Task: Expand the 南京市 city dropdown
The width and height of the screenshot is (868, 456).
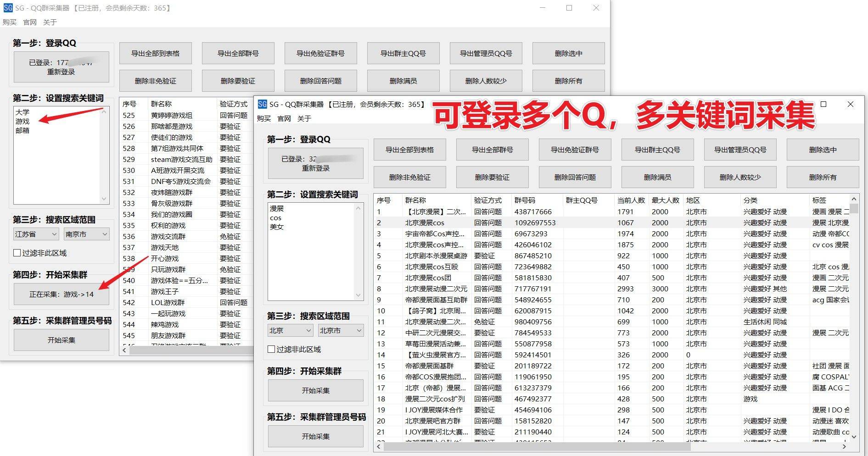Action: click(86, 234)
